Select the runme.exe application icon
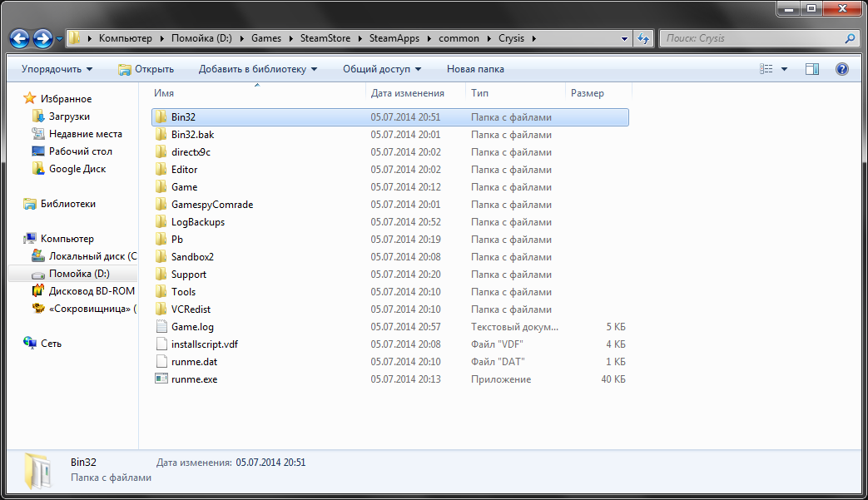The height and width of the screenshot is (500, 868). click(161, 379)
